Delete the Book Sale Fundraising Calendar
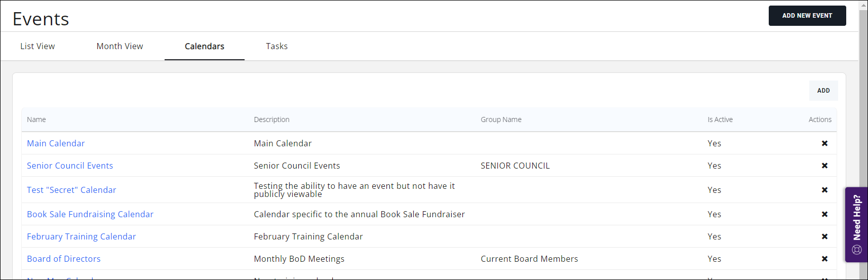 [x=824, y=214]
